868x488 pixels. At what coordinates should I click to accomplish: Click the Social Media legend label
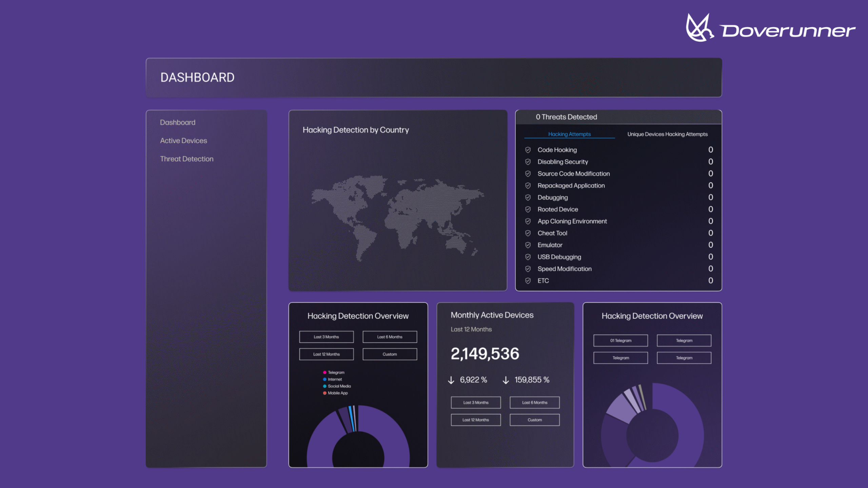click(339, 386)
